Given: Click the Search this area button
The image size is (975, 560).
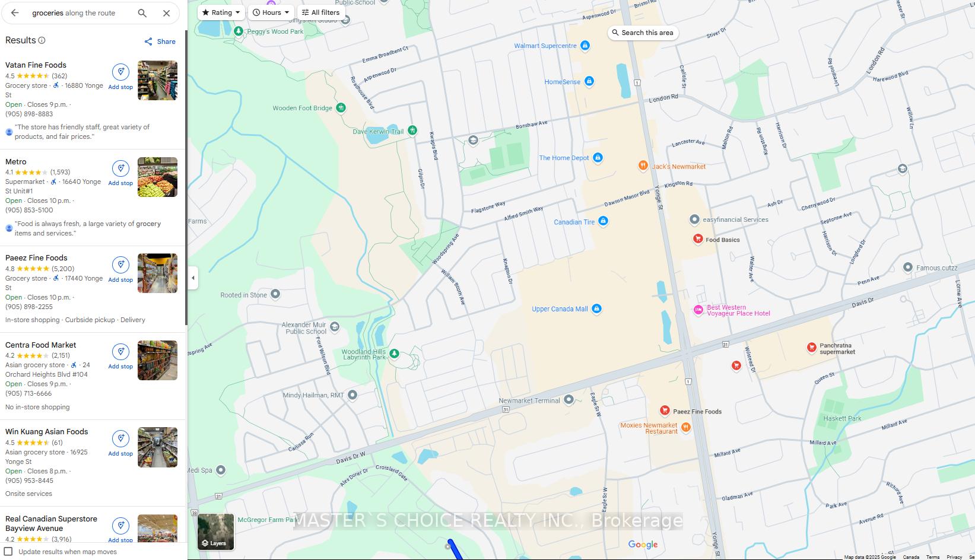Looking at the screenshot, I should (643, 33).
